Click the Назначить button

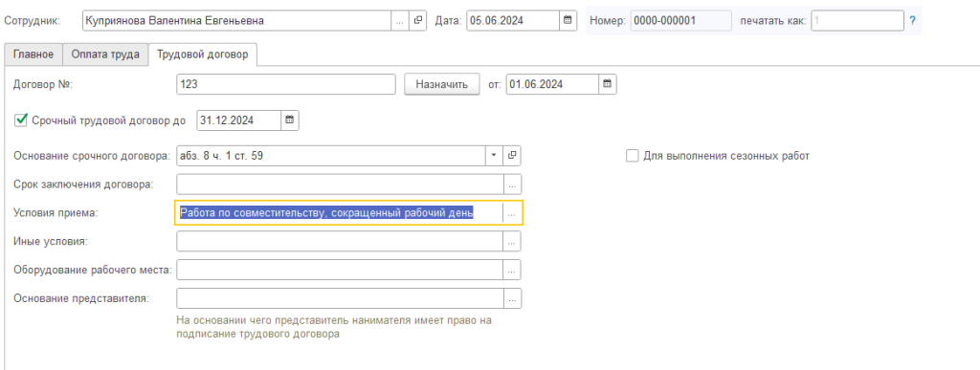pos(442,84)
